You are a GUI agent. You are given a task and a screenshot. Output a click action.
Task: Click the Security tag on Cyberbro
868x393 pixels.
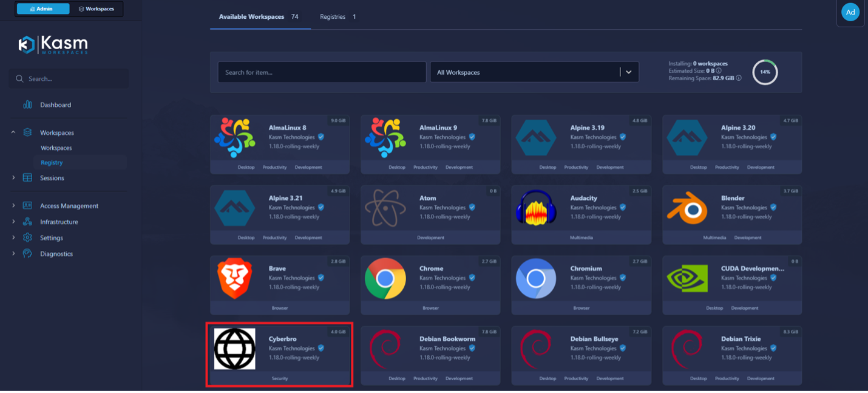pyautogui.click(x=280, y=378)
